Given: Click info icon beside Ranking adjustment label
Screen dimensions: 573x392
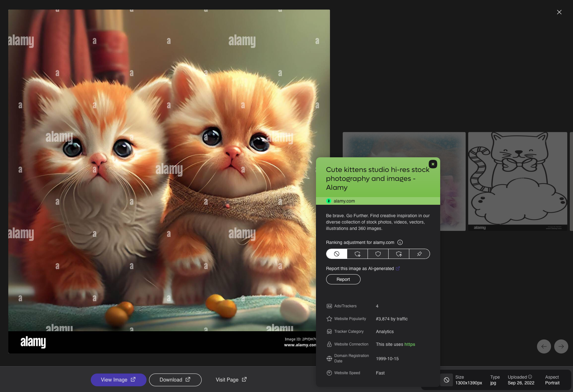Looking at the screenshot, I should pyautogui.click(x=400, y=242).
